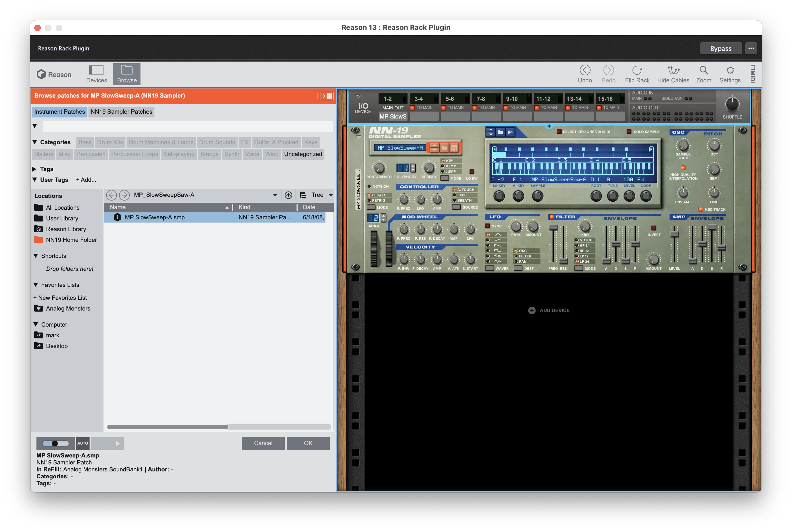The height and width of the screenshot is (532, 792).
Task: Click the NN-19 waveform display icon
Action: pyautogui.click(x=510, y=132)
